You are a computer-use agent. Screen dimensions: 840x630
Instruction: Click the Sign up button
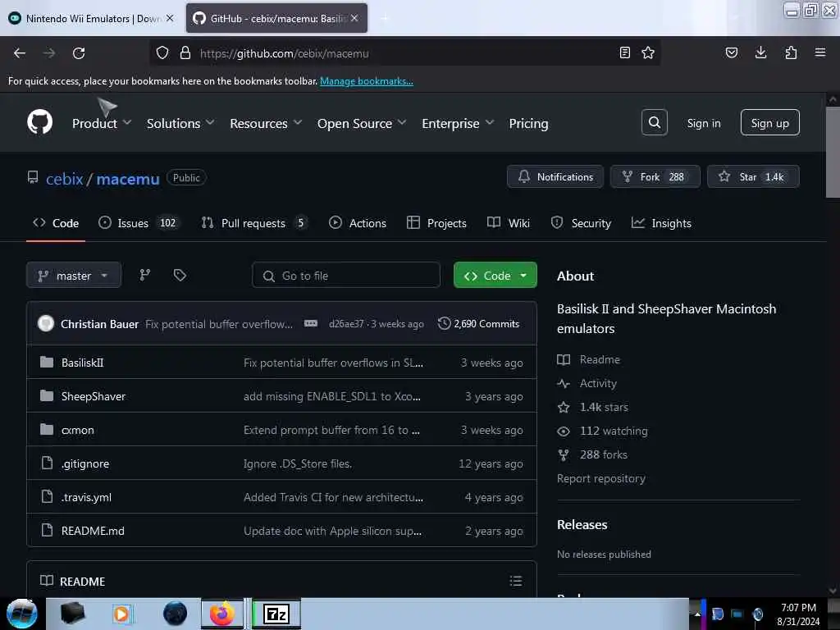tap(769, 123)
